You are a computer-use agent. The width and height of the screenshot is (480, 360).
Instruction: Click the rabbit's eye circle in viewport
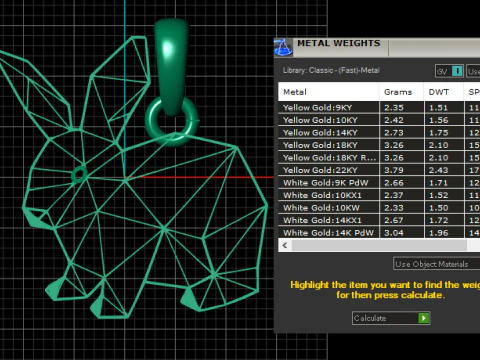(x=79, y=174)
